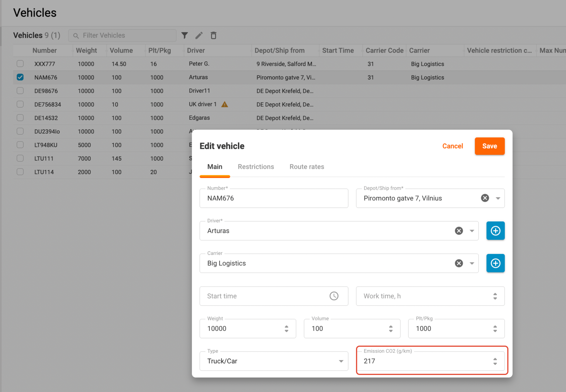This screenshot has height=392, width=566.
Task: Select the LTU114 row checkbox
Action: click(x=20, y=172)
